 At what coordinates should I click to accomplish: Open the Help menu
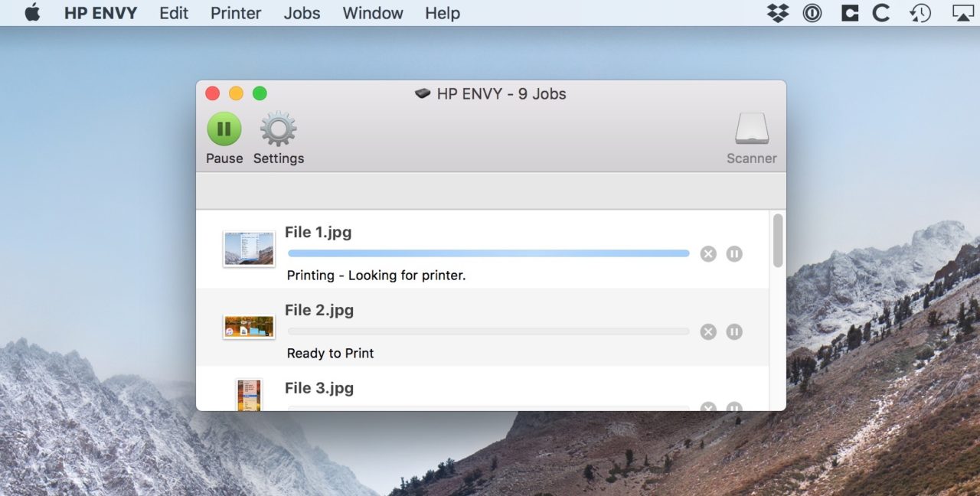(x=443, y=13)
